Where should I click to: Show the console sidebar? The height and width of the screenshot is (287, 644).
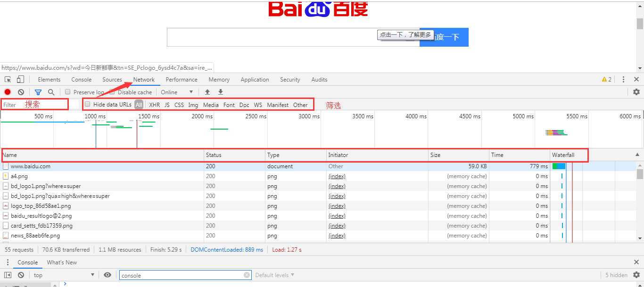click(x=8, y=275)
